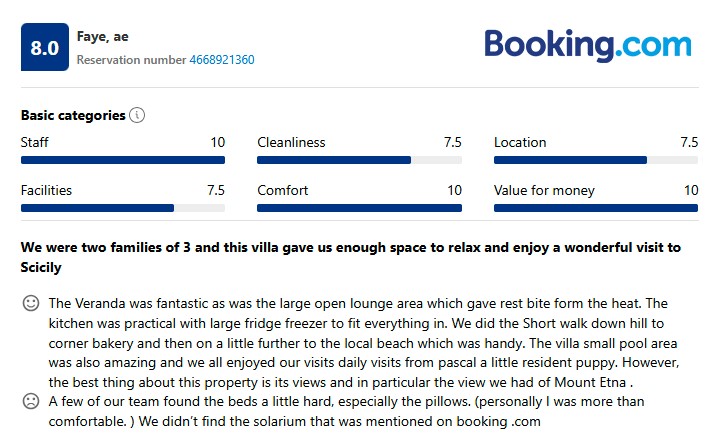Image resolution: width=717 pixels, height=444 pixels.
Task: Click the Value for money label
Action: pyautogui.click(x=544, y=190)
